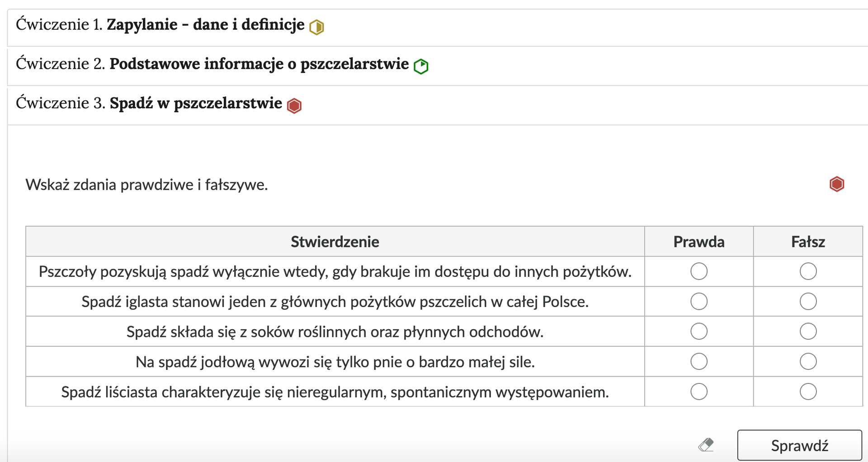Mark Fałsz for the statement about soki roślinne
Screen dimensions: 868x462
pos(808,331)
